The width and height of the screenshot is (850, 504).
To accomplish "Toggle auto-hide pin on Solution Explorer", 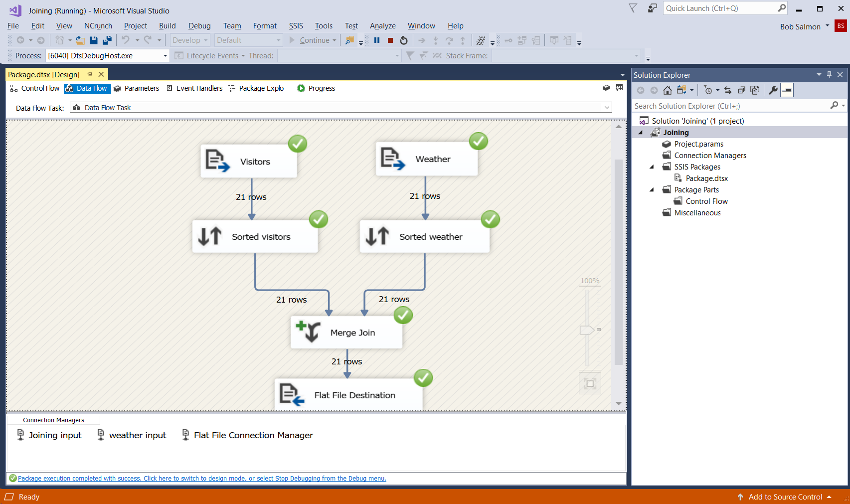I will pos(830,75).
